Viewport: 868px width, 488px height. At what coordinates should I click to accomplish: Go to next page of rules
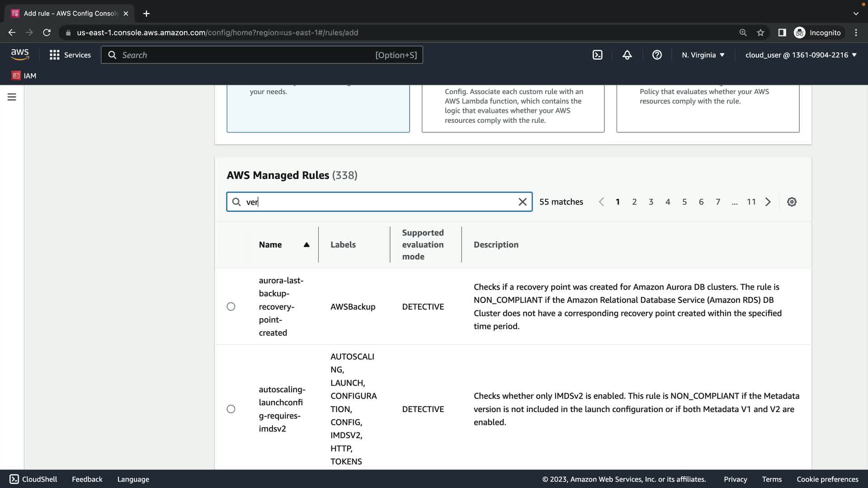click(768, 202)
